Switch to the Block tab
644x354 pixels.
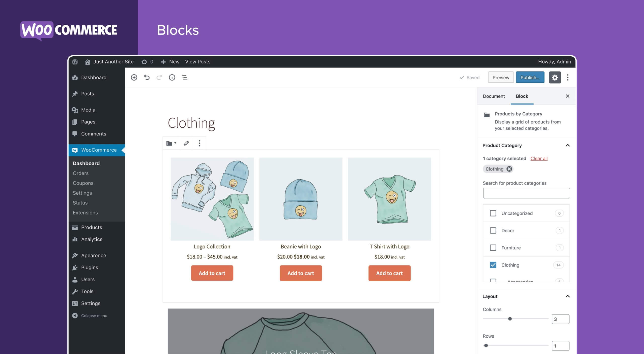[522, 96]
